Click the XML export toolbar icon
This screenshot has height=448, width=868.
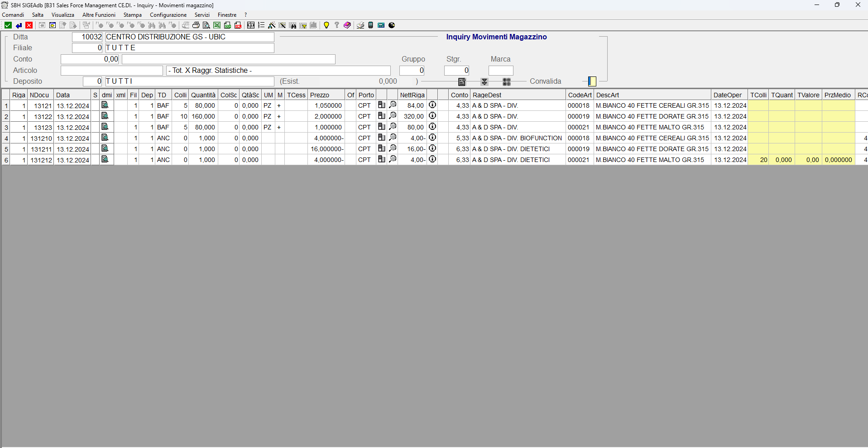pos(238,25)
